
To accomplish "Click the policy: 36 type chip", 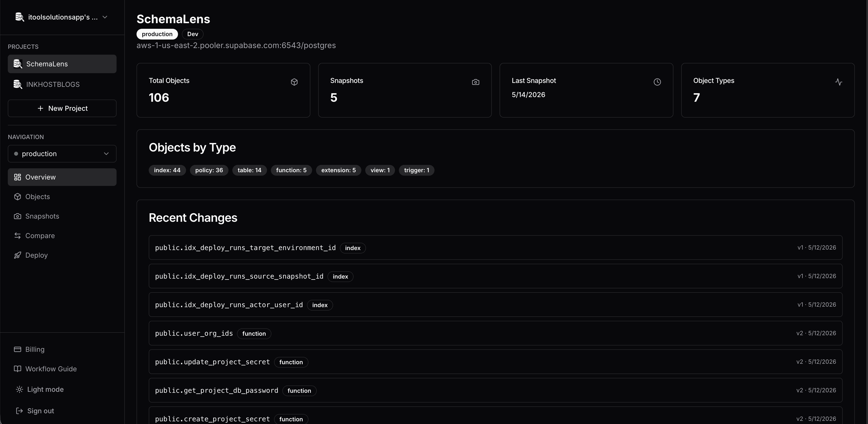I will (209, 170).
